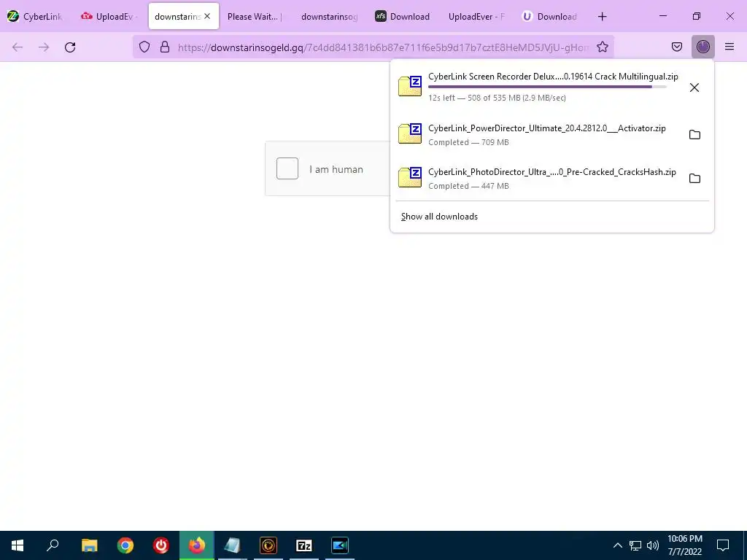Open the Firefox hamburger menu

pos(729,47)
